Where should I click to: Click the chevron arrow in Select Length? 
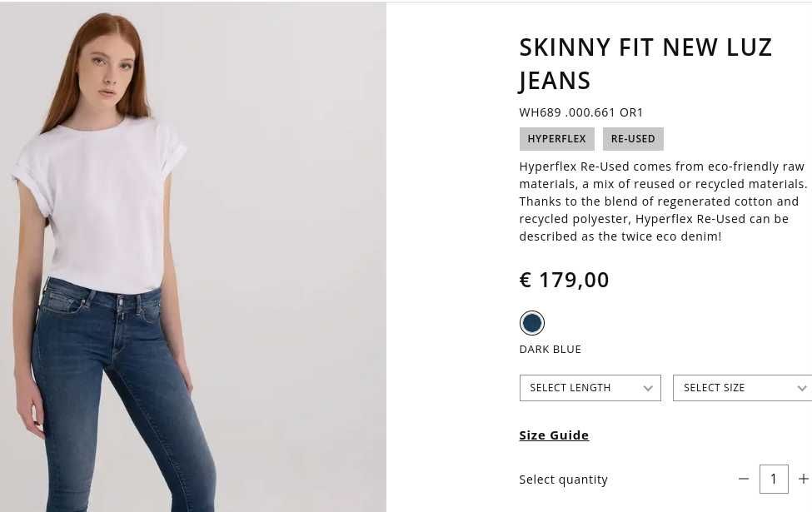[648, 388]
